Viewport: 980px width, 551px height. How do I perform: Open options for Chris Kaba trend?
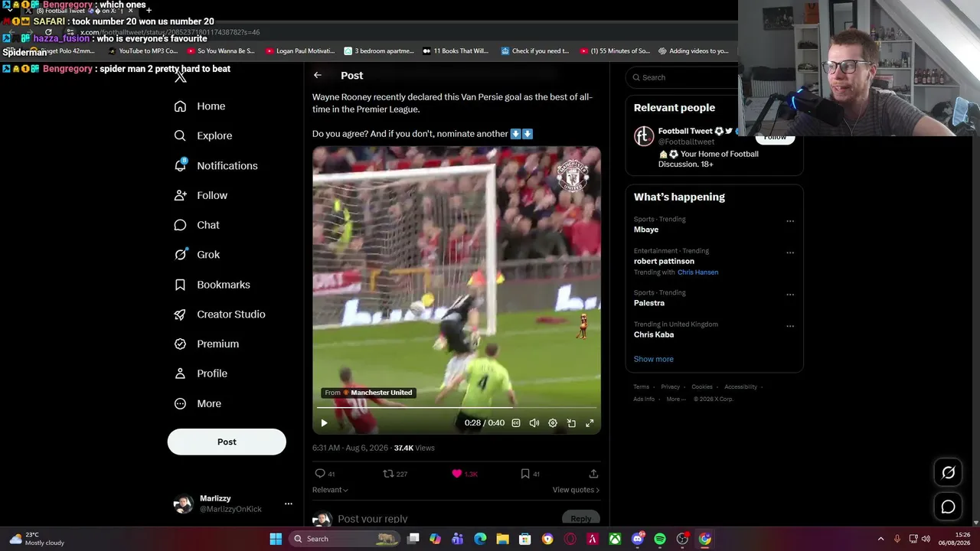click(790, 326)
